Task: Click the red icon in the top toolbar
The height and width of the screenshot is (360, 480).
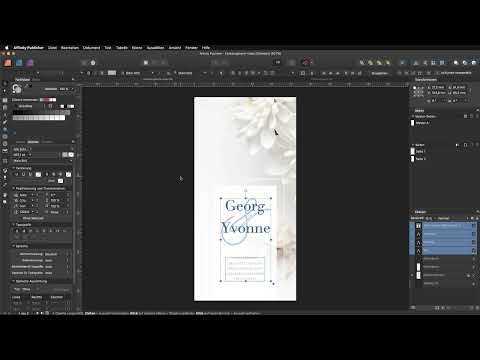Action: [x=307, y=62]
